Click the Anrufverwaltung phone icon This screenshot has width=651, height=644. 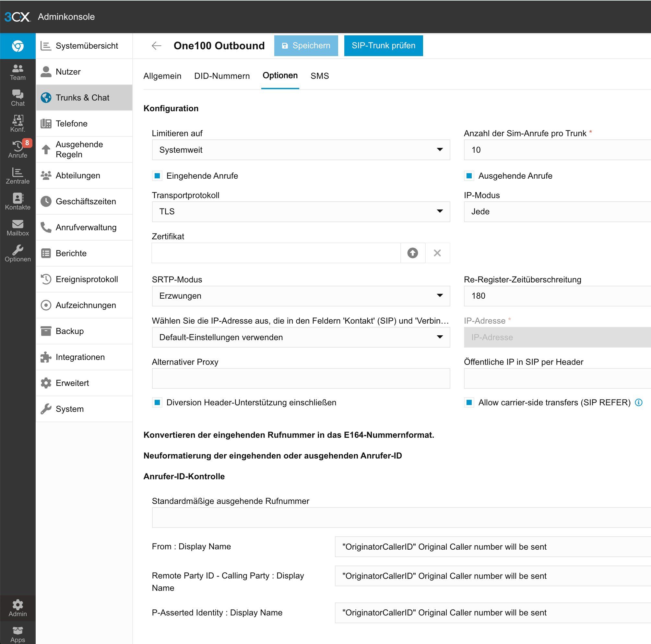46,227
